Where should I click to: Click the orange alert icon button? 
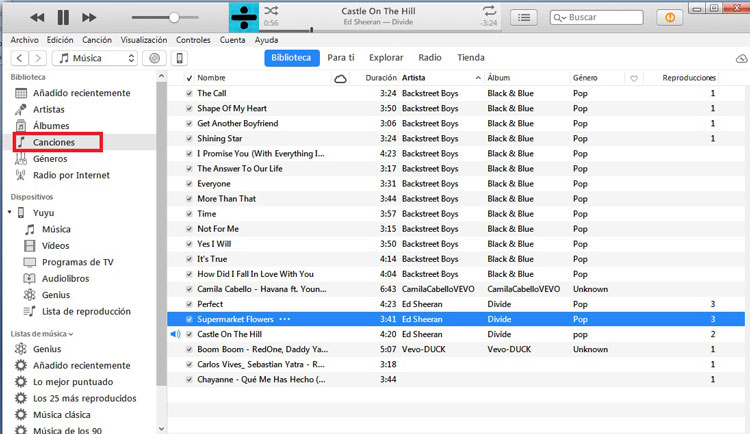pyautogui.click(x=670, y=18)
